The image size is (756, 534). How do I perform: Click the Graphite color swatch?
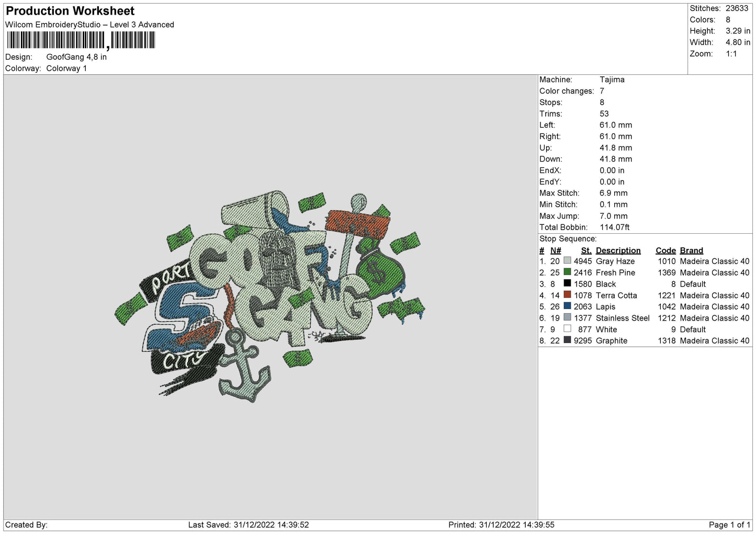[x=567, y=340]
